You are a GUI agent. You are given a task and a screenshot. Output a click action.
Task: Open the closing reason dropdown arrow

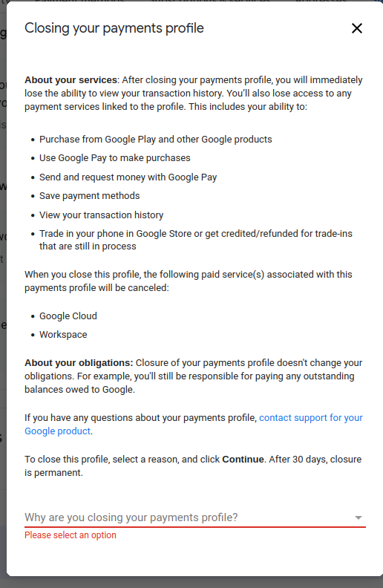point(359,517)
